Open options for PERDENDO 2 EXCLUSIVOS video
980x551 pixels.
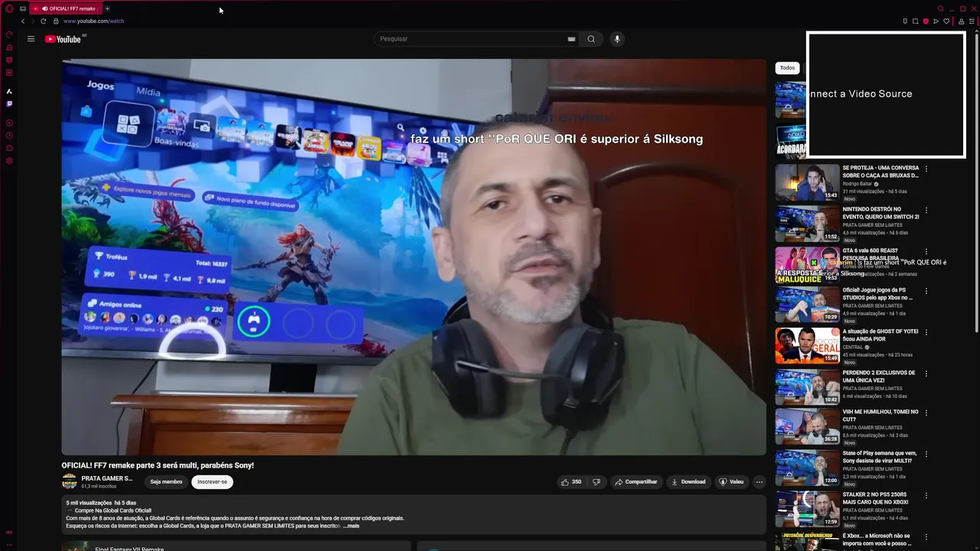point(926,373)
